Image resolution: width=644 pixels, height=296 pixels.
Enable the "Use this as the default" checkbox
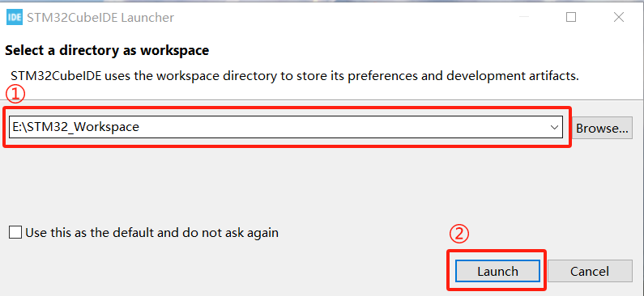[x=15, y=233]
